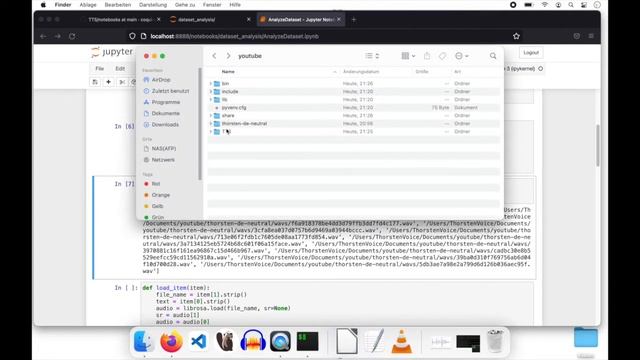Open Zuletzt benutzt in sidebar
Viewport: 640px width, 360px height.
point(166,91)
